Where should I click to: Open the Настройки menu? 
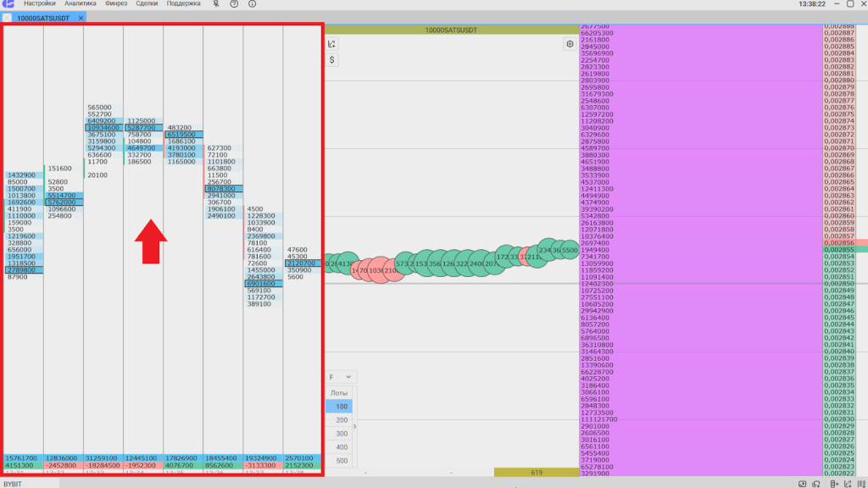(39, 4)
